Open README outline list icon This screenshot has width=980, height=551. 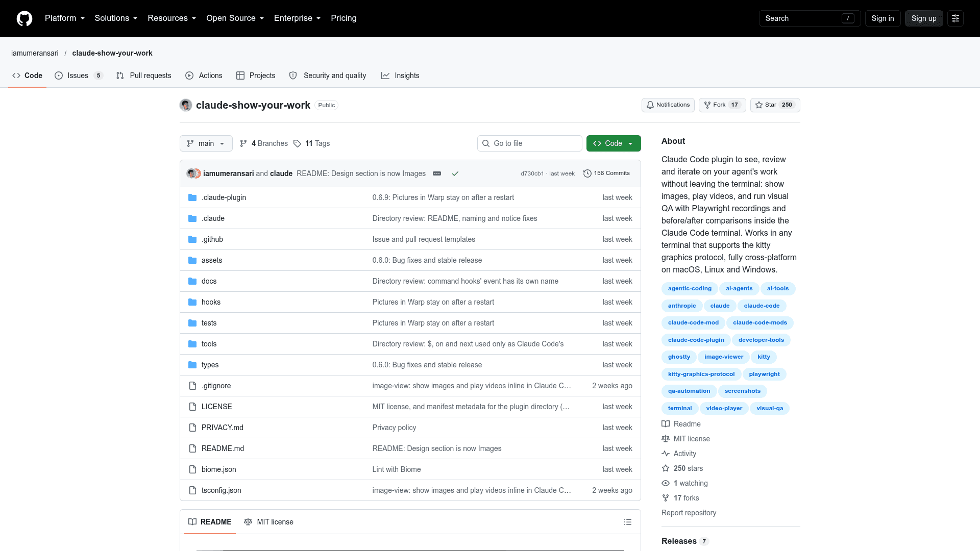coord(628,522)
